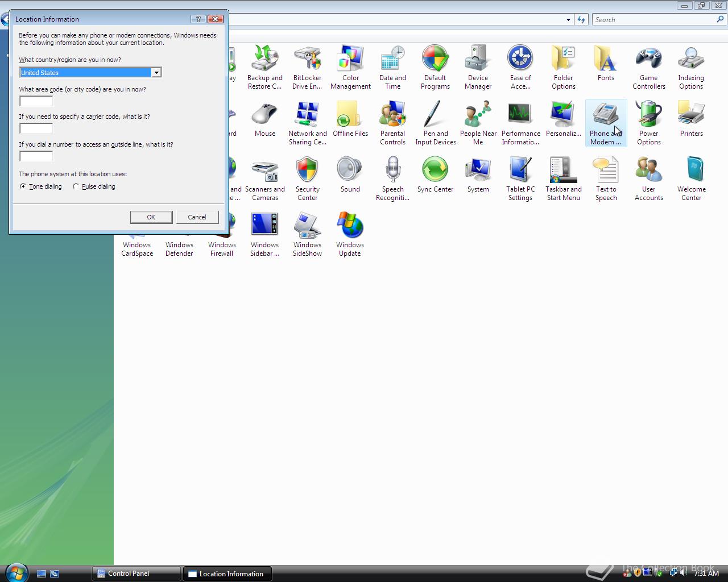728x582 pixels.
Task: Open Default Programs icon
Action: coord(435,67)
